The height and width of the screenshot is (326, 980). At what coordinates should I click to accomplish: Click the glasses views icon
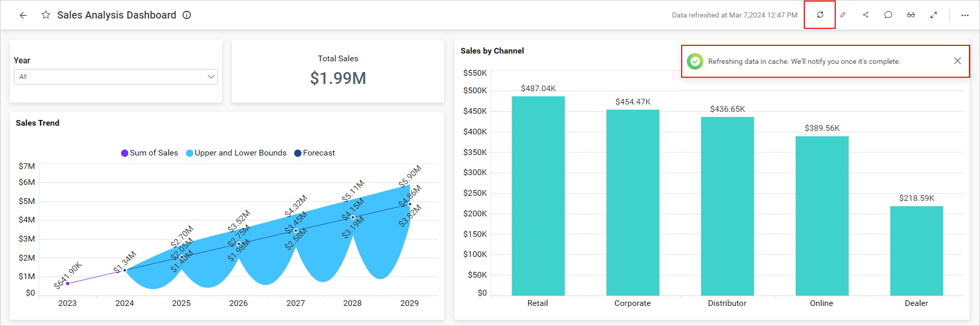pos(911,15)
